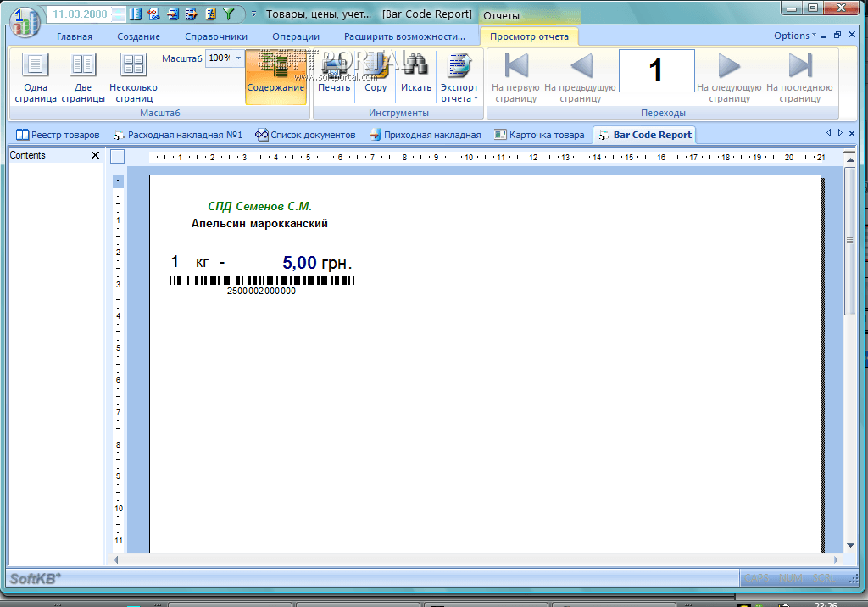Open the Справочники ribbon tab
The width and height of the screenshot is (868, 607).
coord(216,36)
